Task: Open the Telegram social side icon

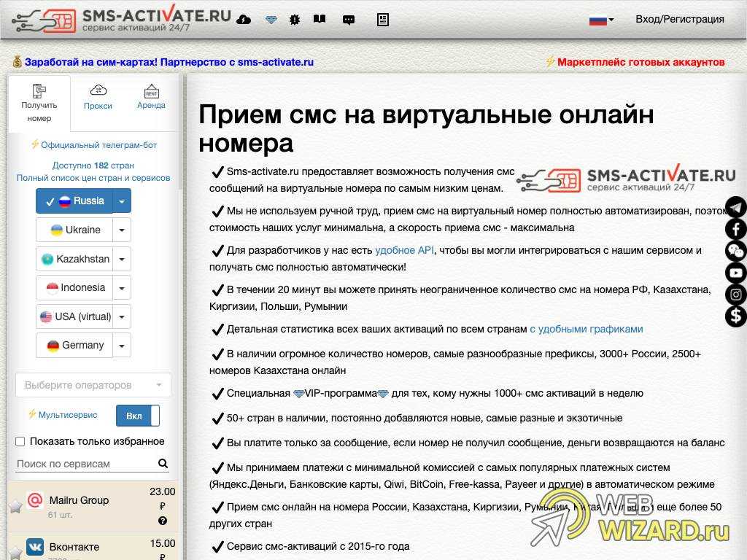Action: click(736, 208)
